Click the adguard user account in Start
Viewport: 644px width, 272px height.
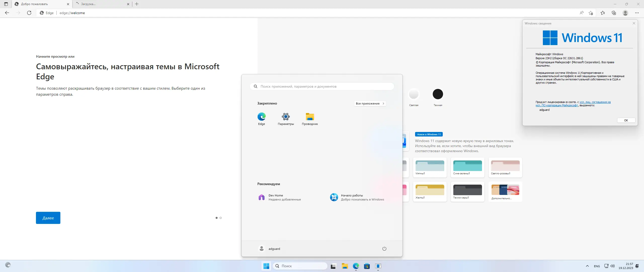point(269,249)
